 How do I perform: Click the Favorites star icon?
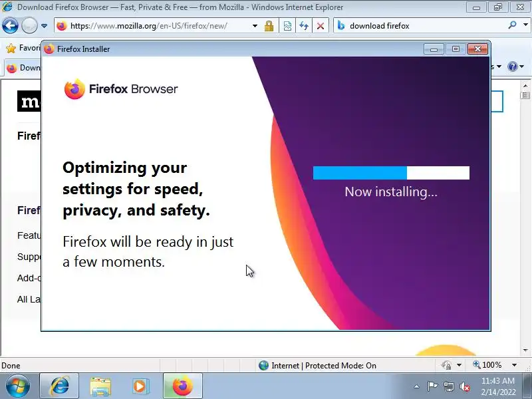click(11, 49)
